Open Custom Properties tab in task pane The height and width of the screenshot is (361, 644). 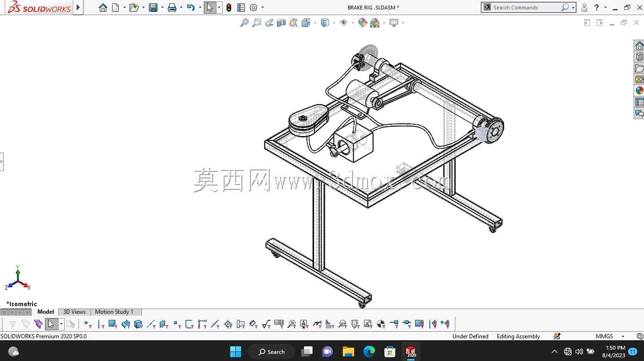(x=639, y=102)
